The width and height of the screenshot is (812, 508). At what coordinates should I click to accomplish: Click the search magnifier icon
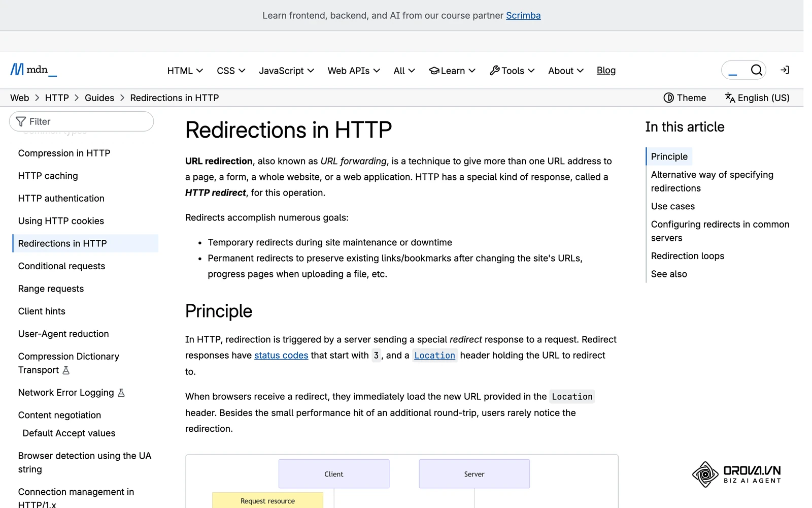pos(756,70)
